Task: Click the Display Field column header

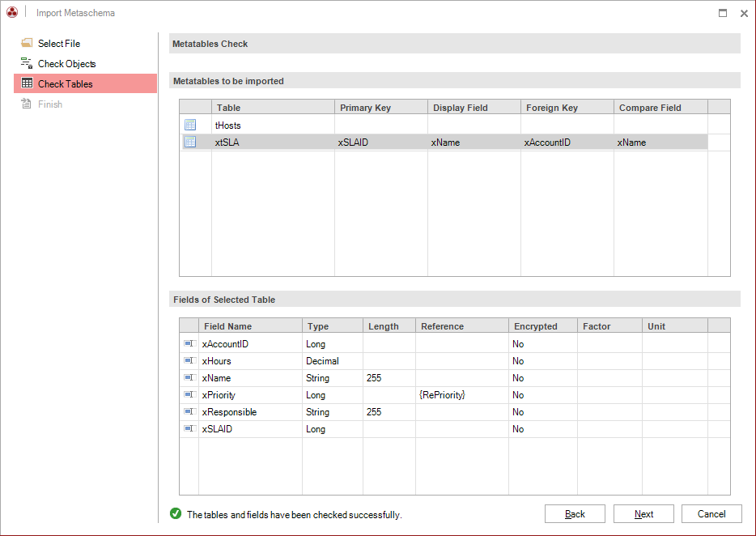Action: (474, 107)
